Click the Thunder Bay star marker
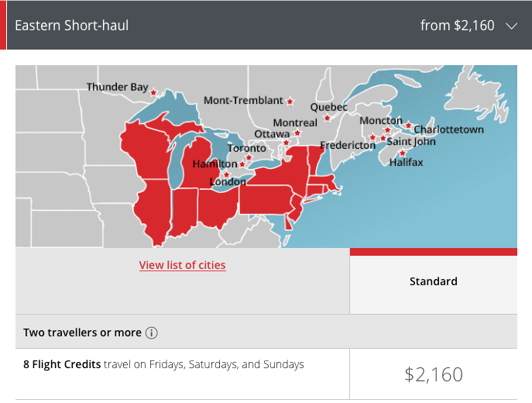The width and height of the screenshot is (532, 403). coord(153,92)
